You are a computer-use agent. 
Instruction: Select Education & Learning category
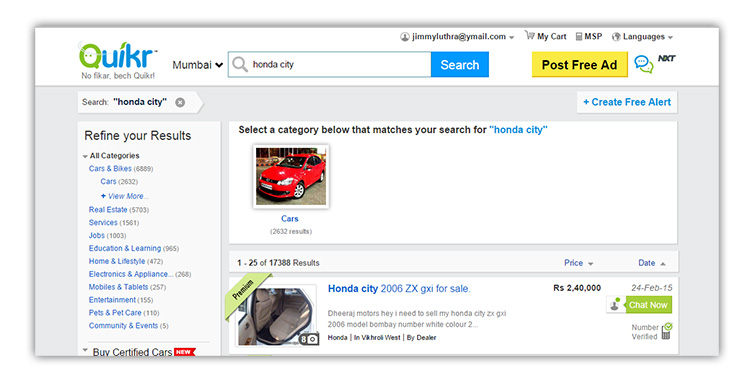click(125, 249)
